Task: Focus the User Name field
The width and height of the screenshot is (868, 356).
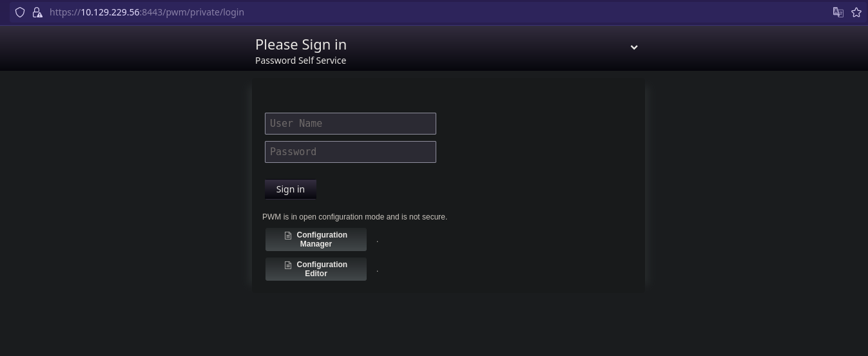Action: 350,124
